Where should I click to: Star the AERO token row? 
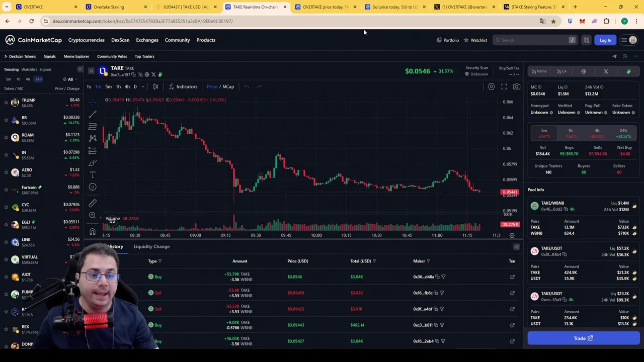pyautogui.click(x=6, y=172)
